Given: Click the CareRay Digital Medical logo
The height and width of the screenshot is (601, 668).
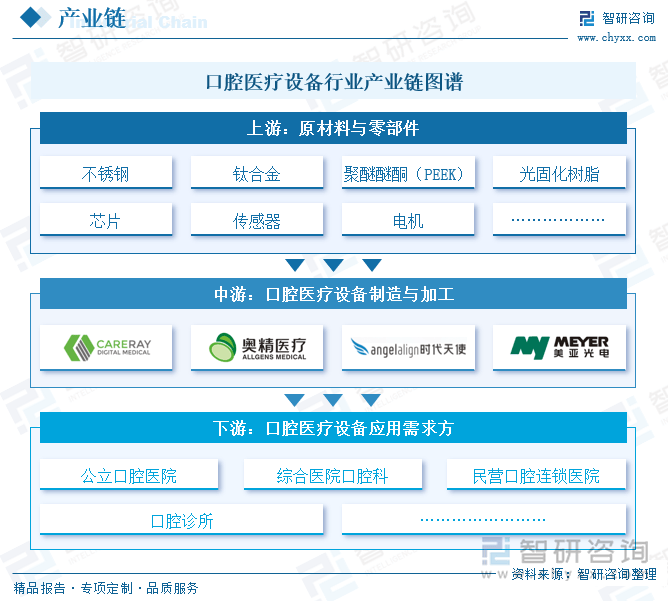Looking at the screenshot, I should (x=106, y=347).
